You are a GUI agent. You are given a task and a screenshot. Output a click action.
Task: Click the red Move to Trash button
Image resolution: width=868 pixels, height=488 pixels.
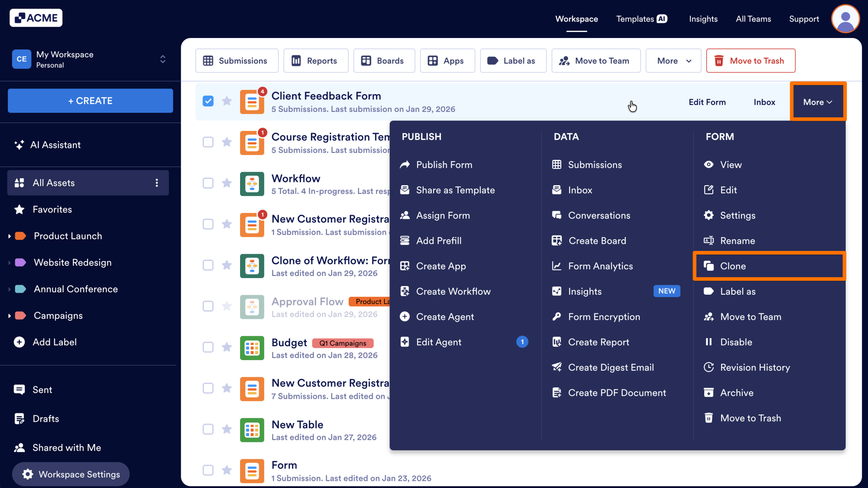pos(750,61)
